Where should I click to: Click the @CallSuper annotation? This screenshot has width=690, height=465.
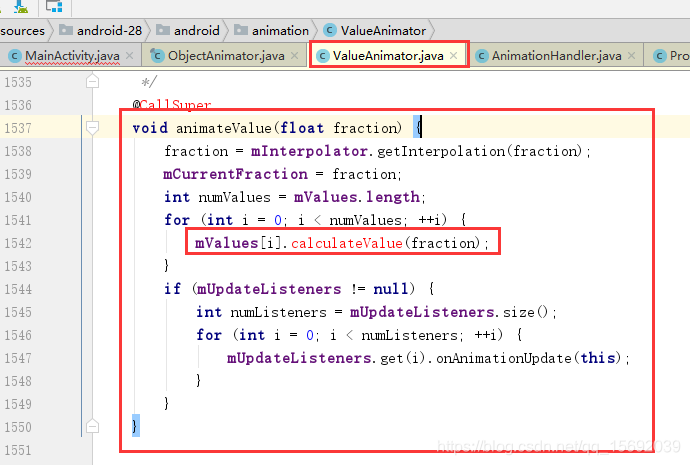coord(172,105)
